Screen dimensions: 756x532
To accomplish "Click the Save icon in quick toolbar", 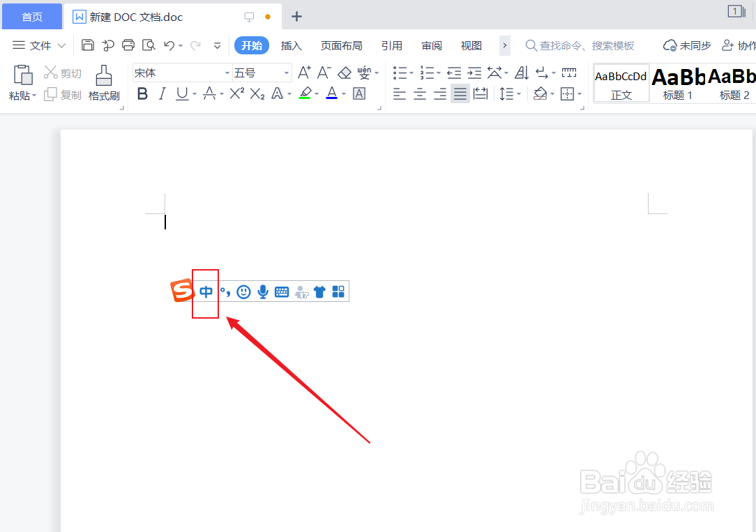I will tap(88, 45).
